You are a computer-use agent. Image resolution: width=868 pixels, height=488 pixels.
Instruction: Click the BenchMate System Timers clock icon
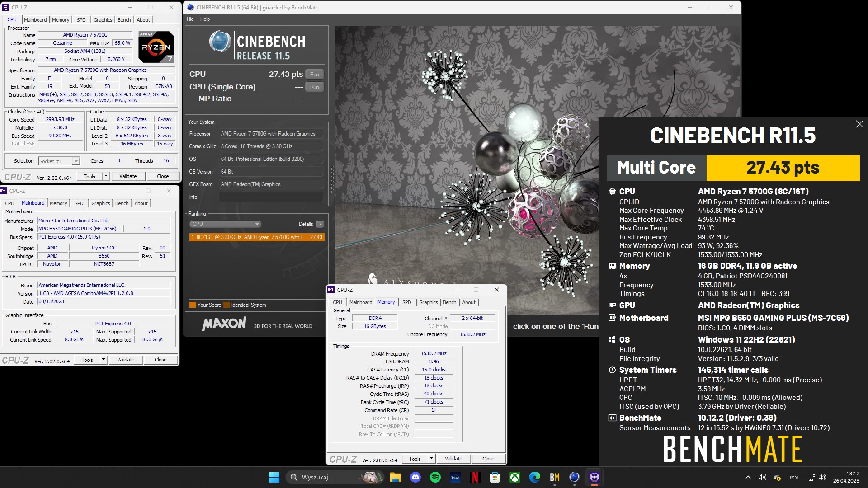612,370
